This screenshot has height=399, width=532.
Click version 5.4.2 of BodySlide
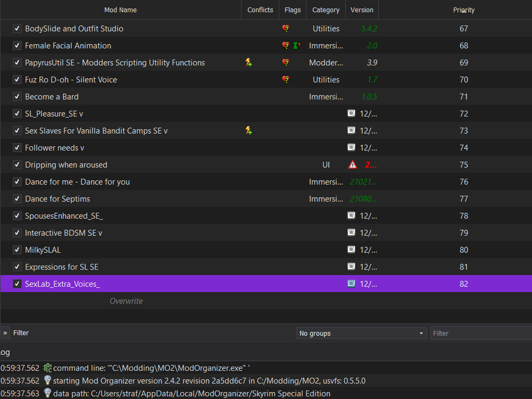[x=369, y=29]
